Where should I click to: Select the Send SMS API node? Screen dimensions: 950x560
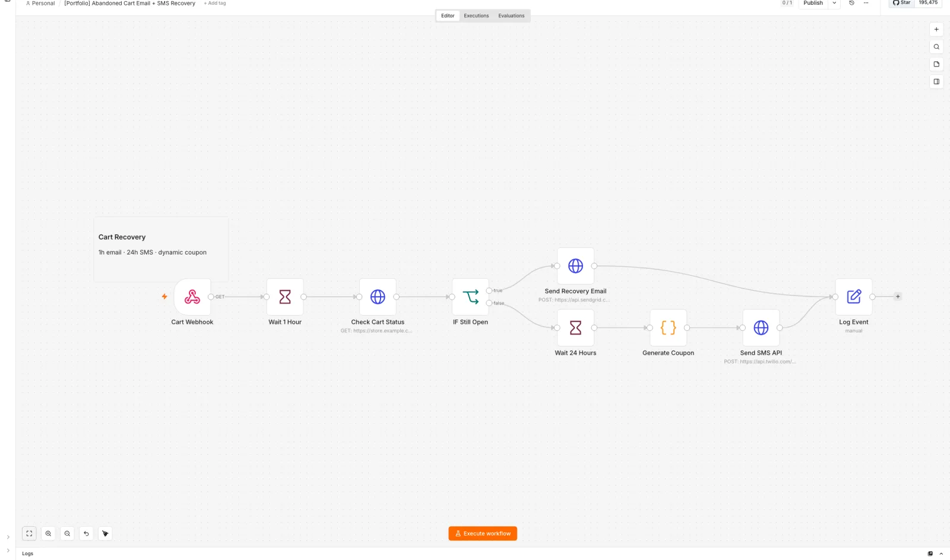tap(761, 327)
